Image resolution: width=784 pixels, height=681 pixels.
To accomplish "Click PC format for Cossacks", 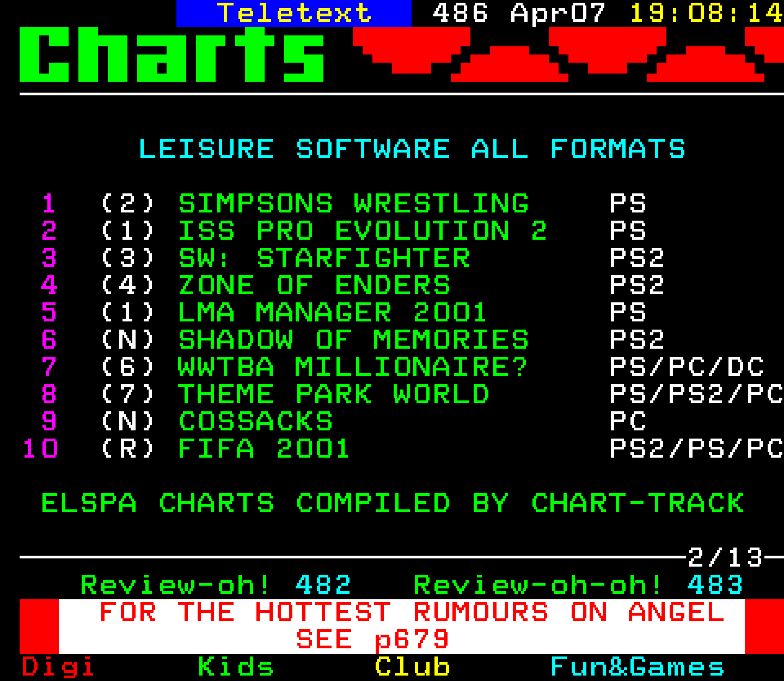I will click(x=628, y=422).
